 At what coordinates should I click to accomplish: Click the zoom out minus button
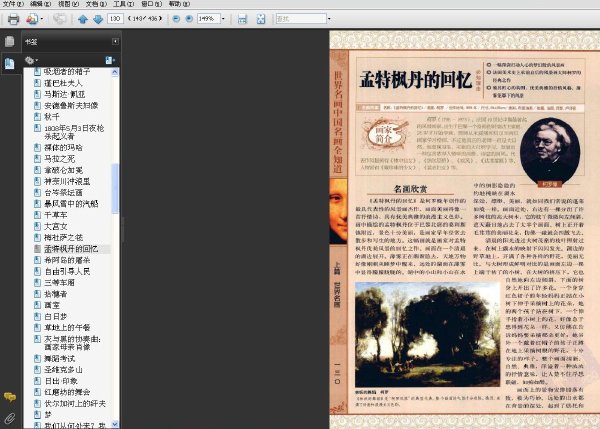tap(176, 18)
